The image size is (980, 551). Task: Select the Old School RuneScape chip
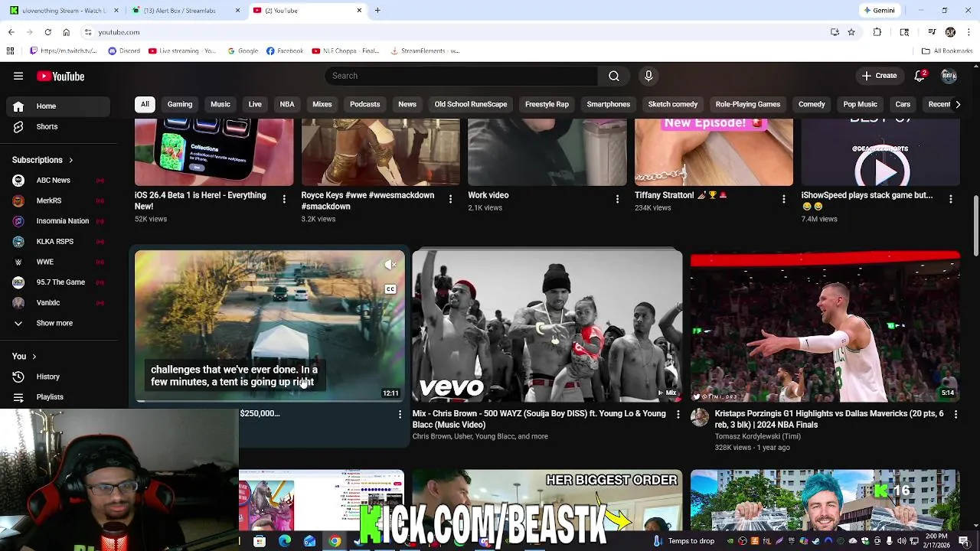[x=471, y=104]
